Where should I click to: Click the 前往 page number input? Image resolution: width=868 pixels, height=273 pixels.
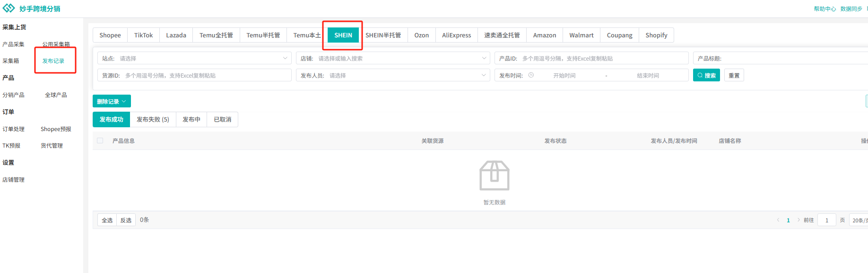(827, 220)
